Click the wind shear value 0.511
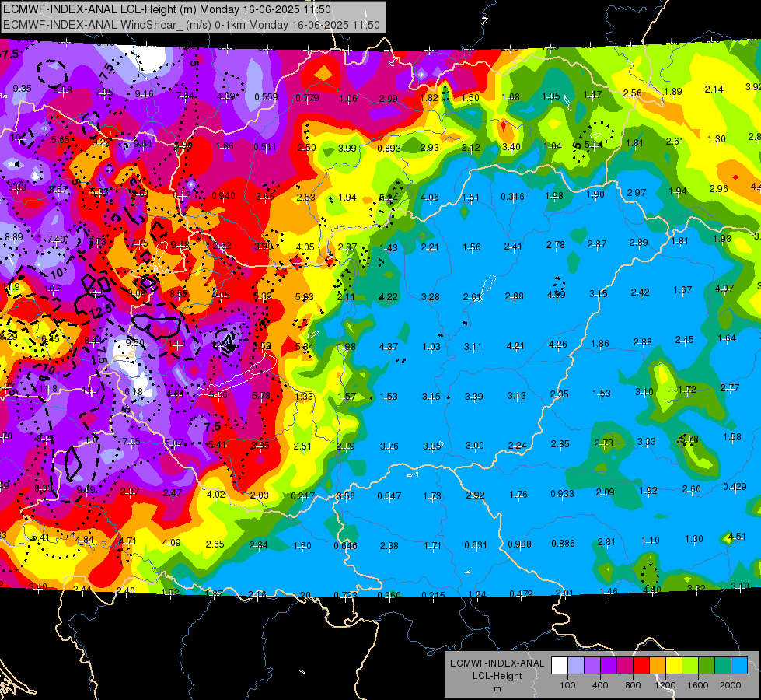The image size is (761, 700). click(x=265, y=147)
